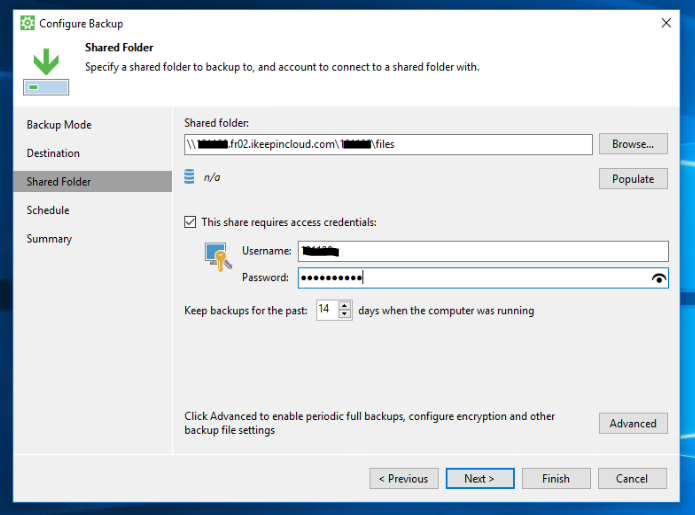Go to the Summary step
This screenshot has width=695, height=515.
pos(49,239)
